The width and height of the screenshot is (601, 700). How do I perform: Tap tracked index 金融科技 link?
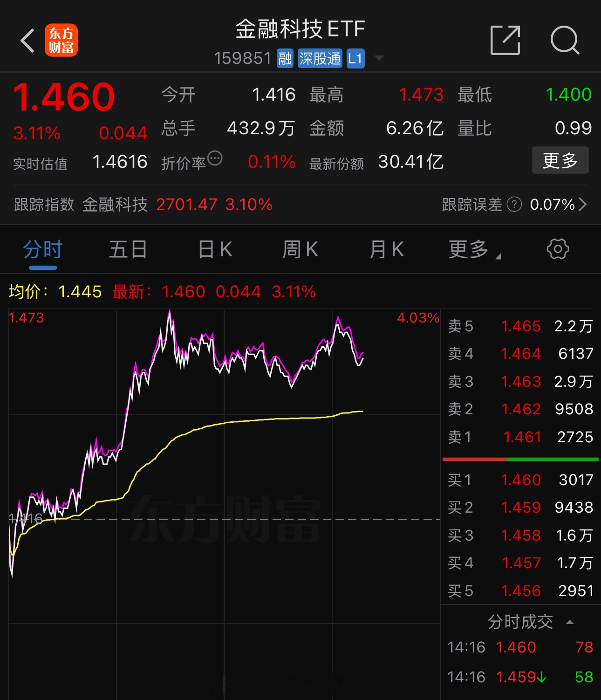[x=115, y=204]
